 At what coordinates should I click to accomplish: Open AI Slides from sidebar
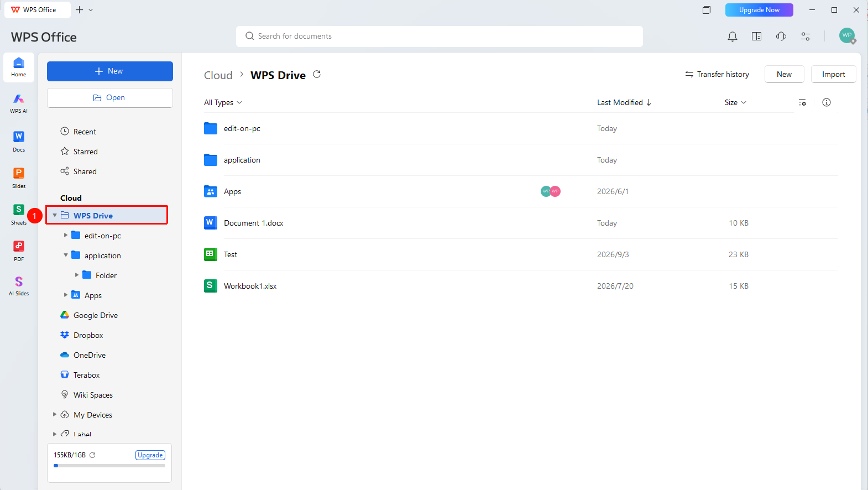(x=19, y=286)
